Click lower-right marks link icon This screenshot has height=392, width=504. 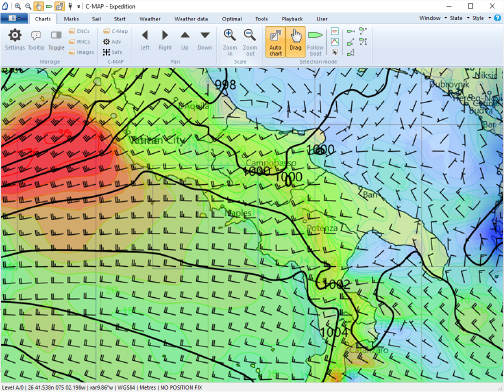[363, 42]
